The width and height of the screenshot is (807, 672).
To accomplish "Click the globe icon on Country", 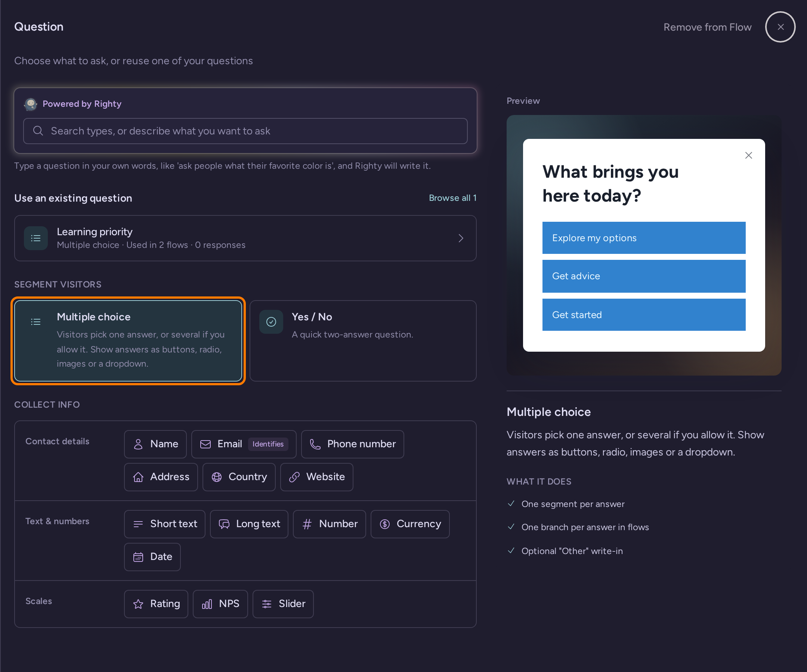I will (x=217, y=477).
